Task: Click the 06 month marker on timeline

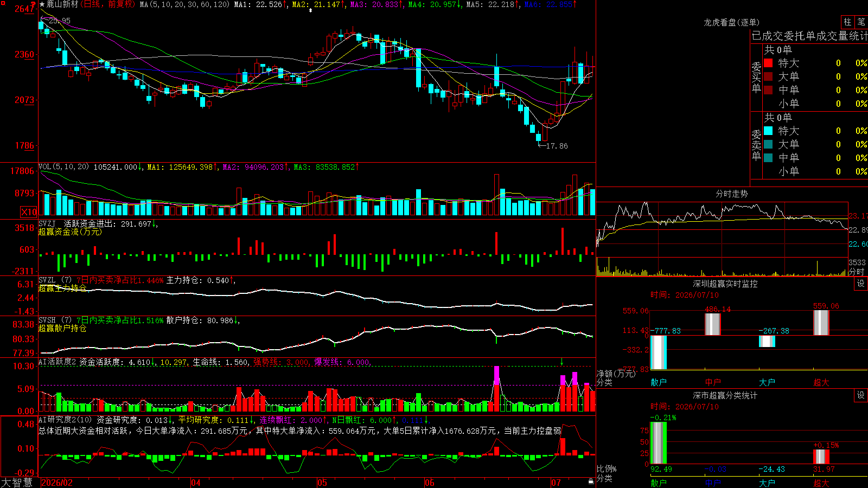Action: pyautogui.click(x=430, y=483)
